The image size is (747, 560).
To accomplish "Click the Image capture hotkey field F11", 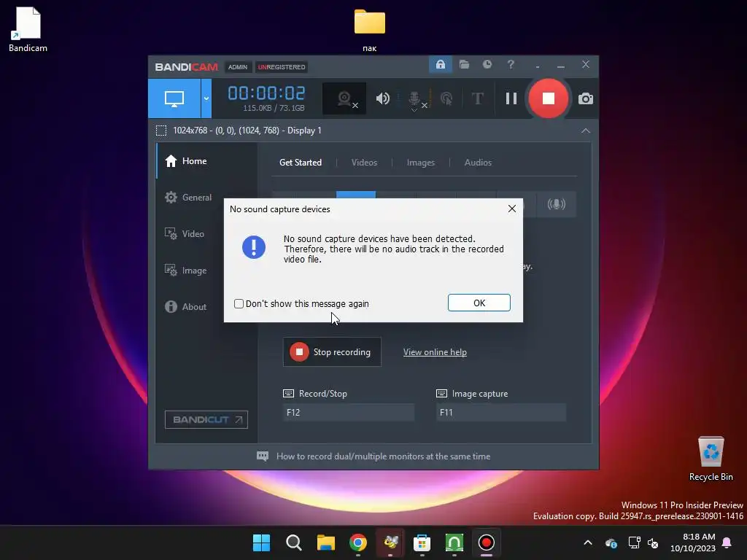I will coord(501,413).
